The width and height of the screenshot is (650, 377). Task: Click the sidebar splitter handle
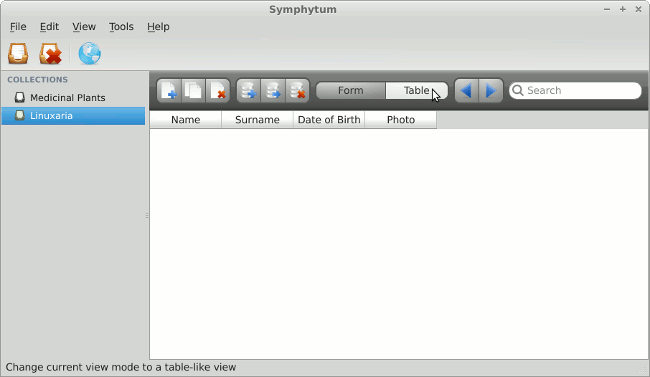(147, 216)
